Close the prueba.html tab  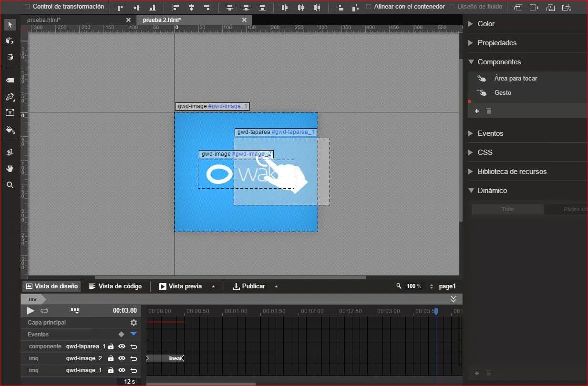click(x=128, y=20)
